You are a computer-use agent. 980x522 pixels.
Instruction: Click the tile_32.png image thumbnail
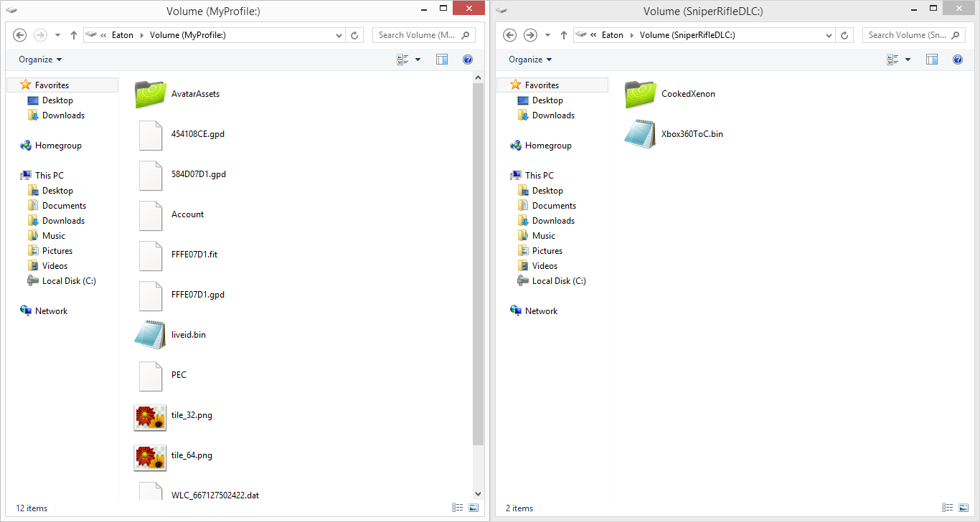pos(150,416)
